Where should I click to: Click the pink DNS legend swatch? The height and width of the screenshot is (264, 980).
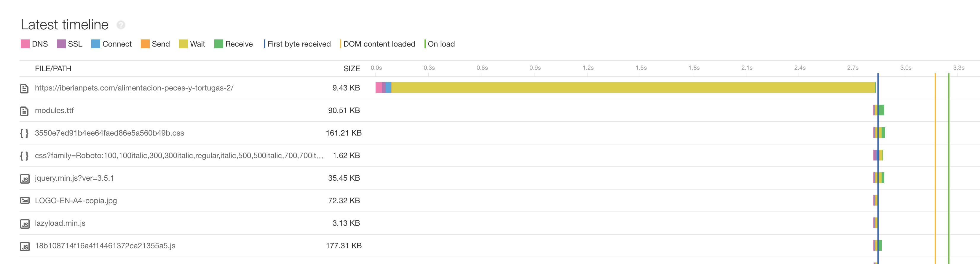tap(25, 44)
